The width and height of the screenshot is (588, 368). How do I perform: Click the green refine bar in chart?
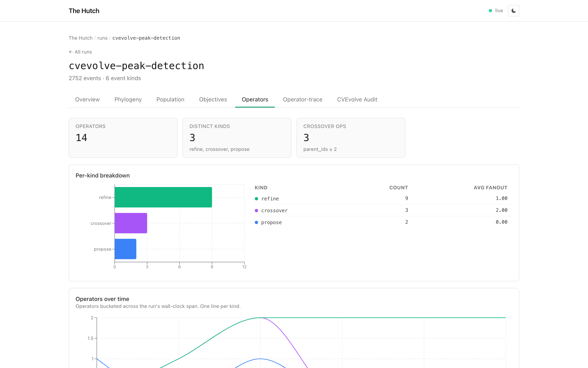coord(163,197)
